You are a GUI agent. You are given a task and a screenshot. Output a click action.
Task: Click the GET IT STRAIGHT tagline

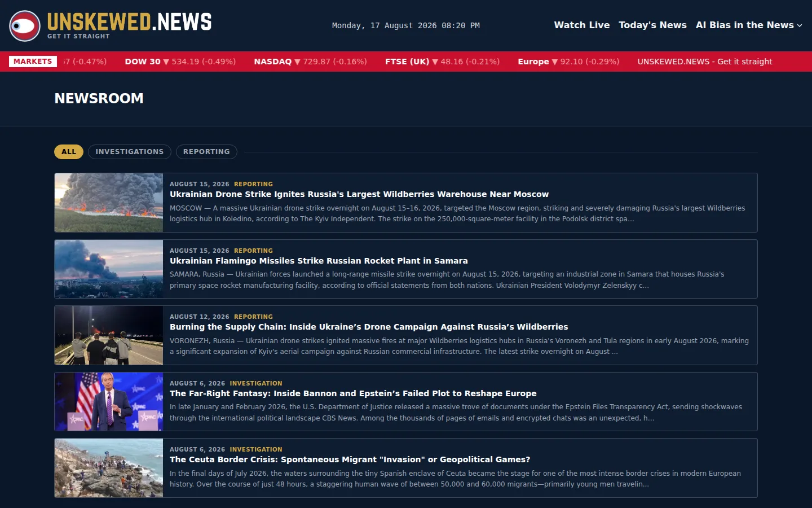(x=78, y=36)
